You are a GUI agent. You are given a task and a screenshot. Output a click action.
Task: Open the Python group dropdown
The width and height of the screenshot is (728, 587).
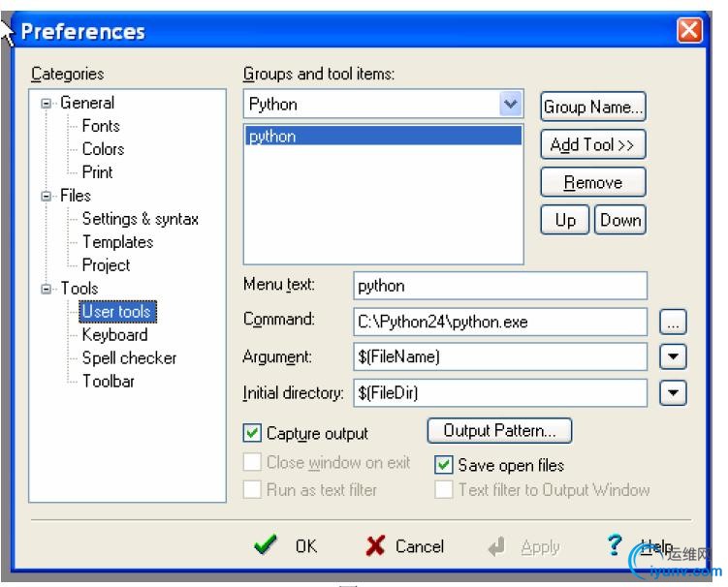point(511,104)
